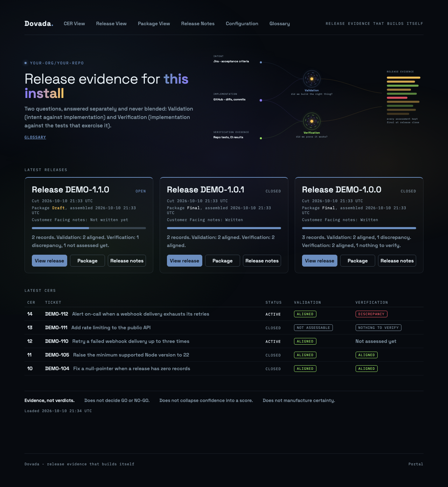Viewport: 448px width, 487px height.
Task: Click the ACTIVE status in the DEMO-110 row
Action: (273, 341)
